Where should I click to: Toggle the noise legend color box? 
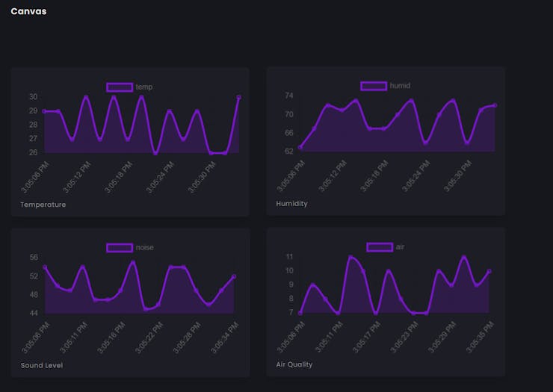(x=120, y=248)
